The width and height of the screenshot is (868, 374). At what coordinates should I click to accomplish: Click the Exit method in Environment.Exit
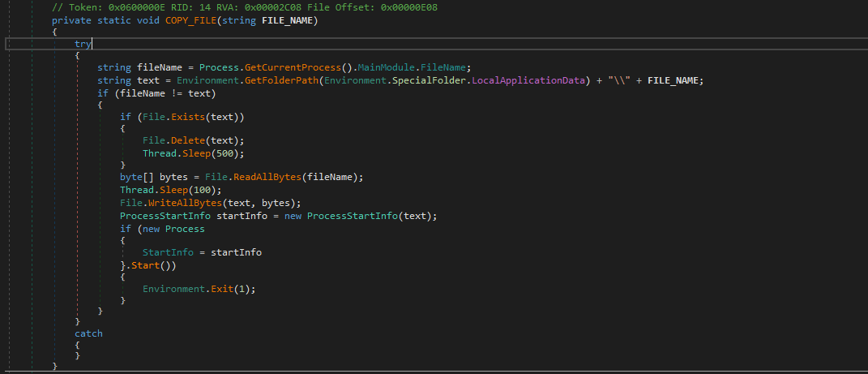[x=223, y=289]
